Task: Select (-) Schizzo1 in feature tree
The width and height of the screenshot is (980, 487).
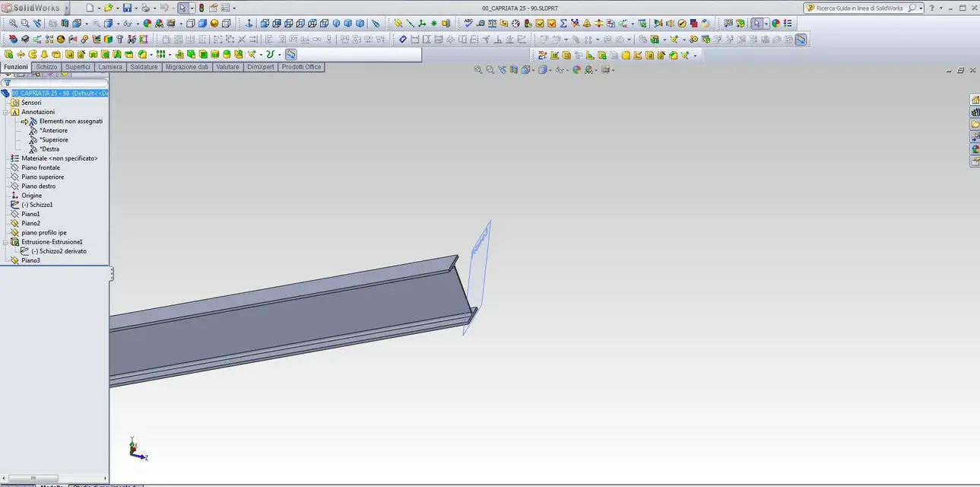Action: [x=37, y=205]
